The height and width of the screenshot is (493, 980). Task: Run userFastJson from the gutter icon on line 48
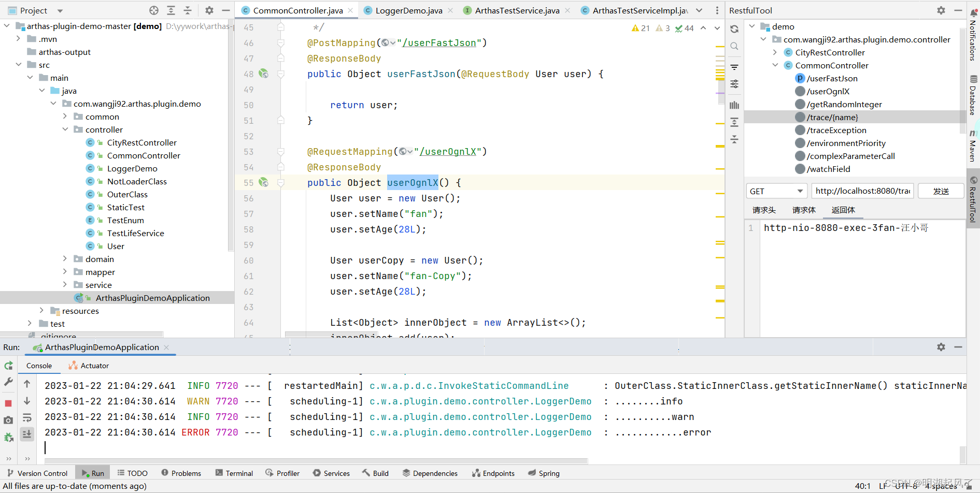pos(264,74)
